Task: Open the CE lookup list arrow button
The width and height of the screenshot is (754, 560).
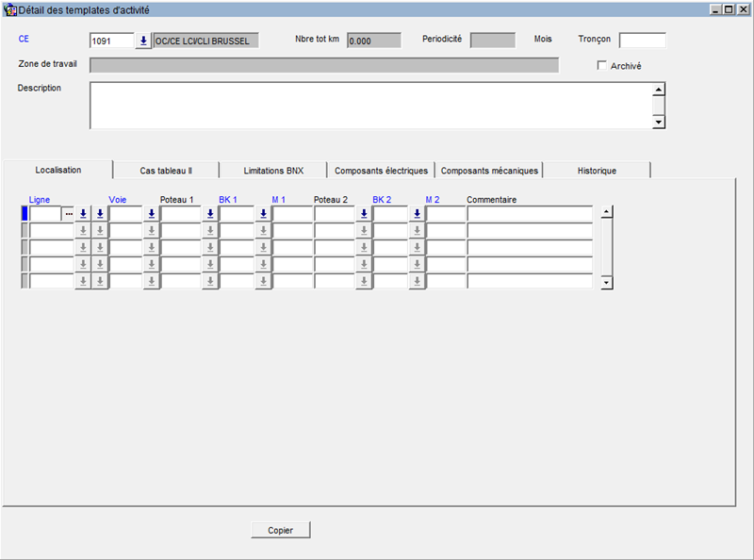Action: [x=143, y=41]
